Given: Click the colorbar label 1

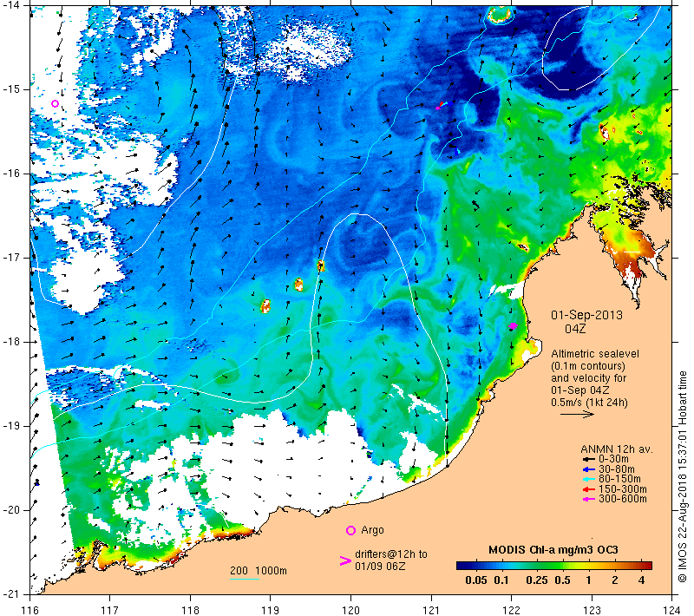Looking at the screenshot, I should coord(588,580).
